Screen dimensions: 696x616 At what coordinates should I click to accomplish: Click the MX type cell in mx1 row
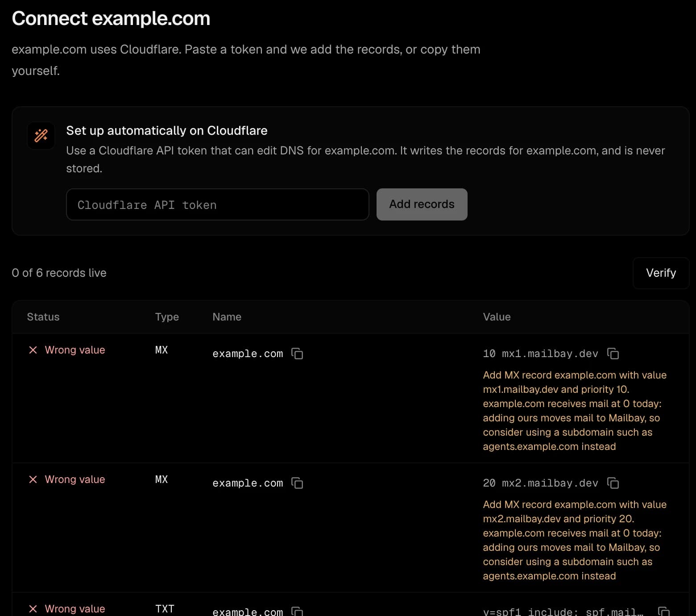(x=162, y=350)
